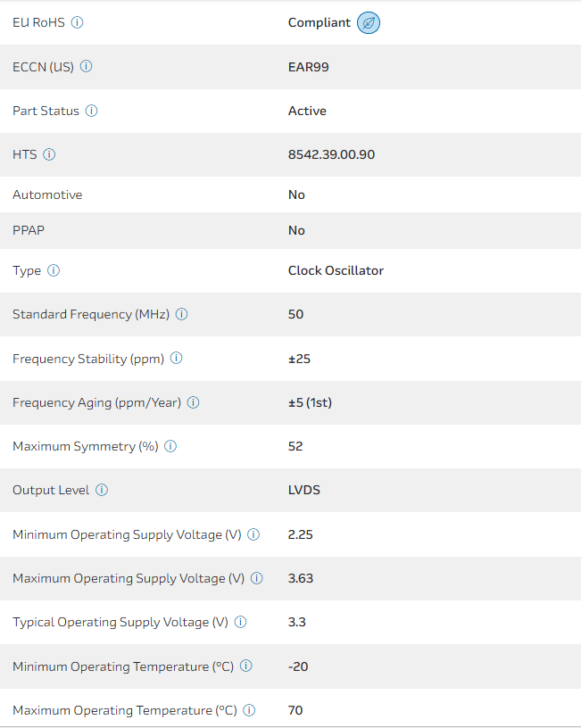Click the Part Status info icon

pos(92,111)
